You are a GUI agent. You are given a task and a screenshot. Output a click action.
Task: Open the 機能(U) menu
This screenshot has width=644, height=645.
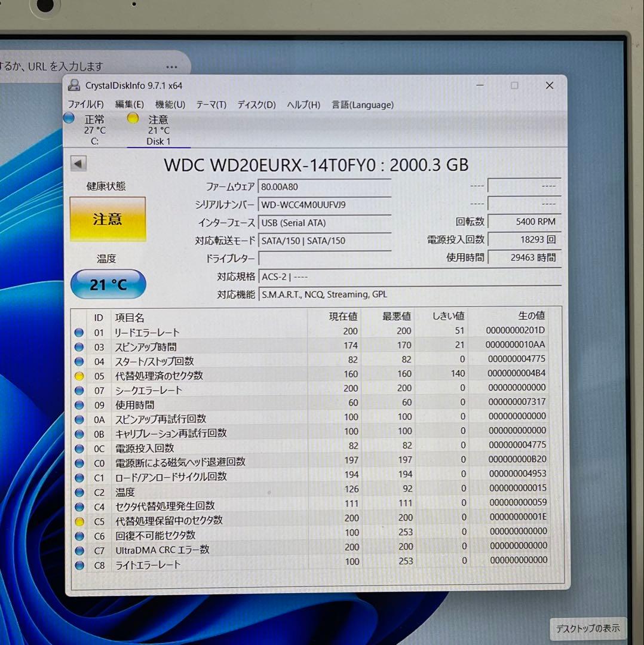pyautogui.click(x=170, y=105)
